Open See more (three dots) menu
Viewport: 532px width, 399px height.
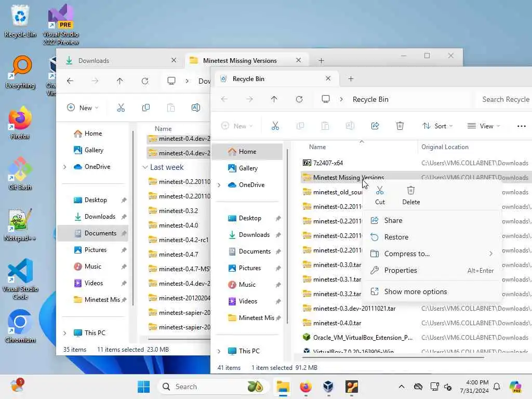pyautogui.click(x=521, y=126)
